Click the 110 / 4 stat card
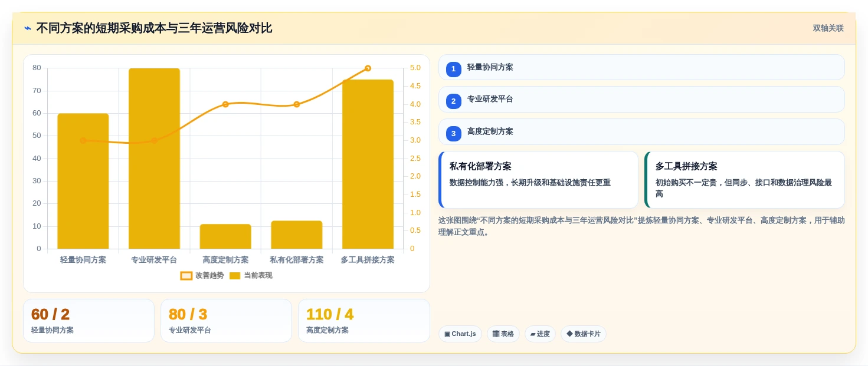868x366 pixels. (363, 321)
